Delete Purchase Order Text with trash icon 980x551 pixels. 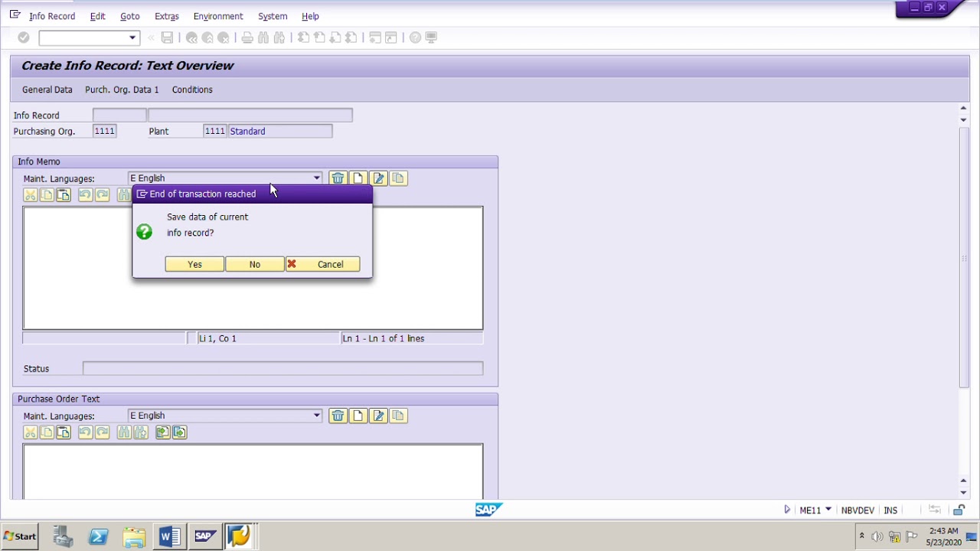pos(338,416)
